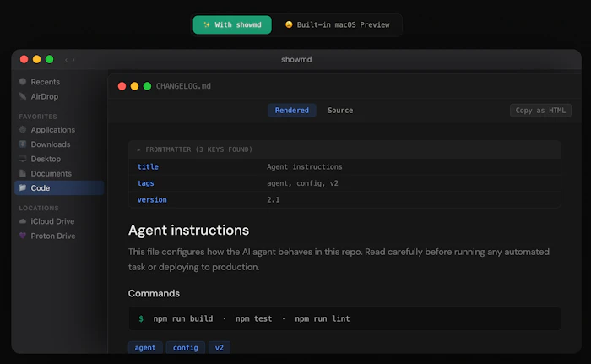Open Proton Drive location
Viewport: 591px width, 364px height.
(52, 236)
